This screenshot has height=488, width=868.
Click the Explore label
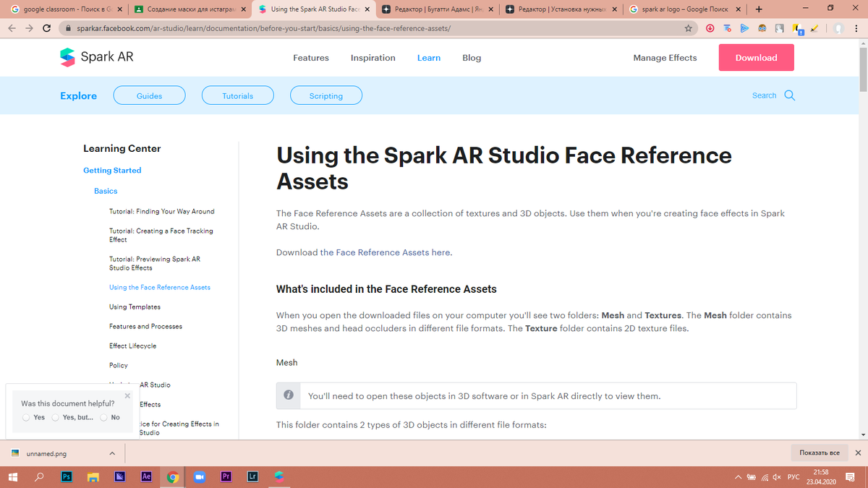pyautogui.click(x=78, y=95)
